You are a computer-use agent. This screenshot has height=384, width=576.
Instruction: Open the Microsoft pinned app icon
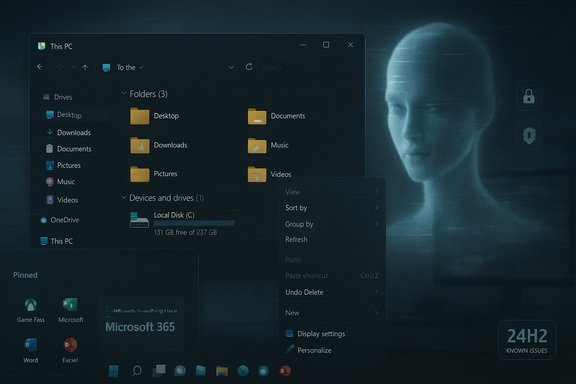[70, 305]
